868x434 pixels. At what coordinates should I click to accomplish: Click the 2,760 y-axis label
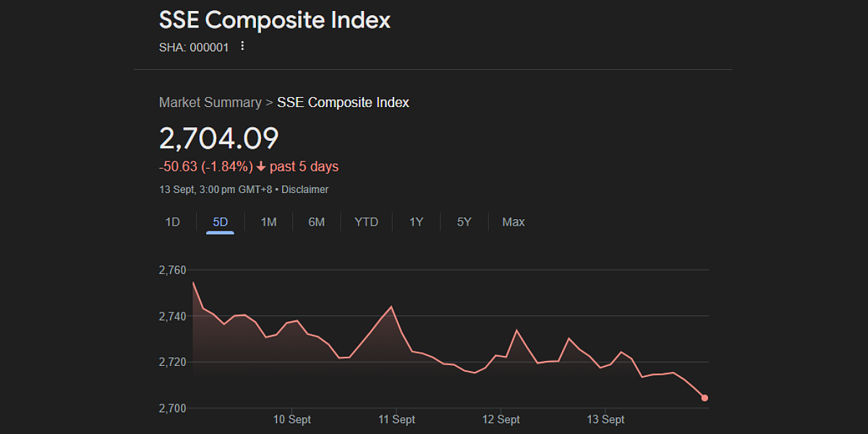[x=172, y=271]
